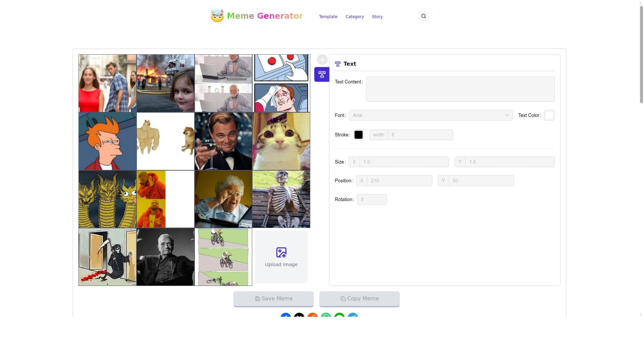Viewport: 644px width, 362px height.
Task: Select the Leonardo DiCaprio toast template
Action: [223, 141]
